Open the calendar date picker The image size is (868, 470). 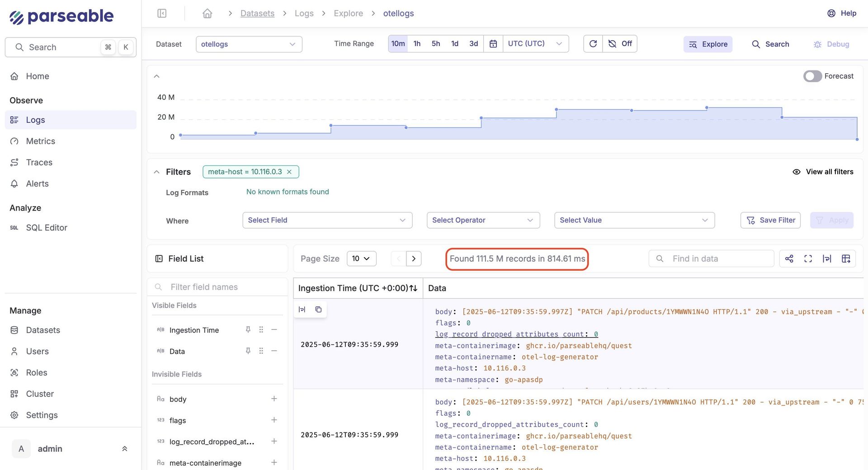(493, 44)
